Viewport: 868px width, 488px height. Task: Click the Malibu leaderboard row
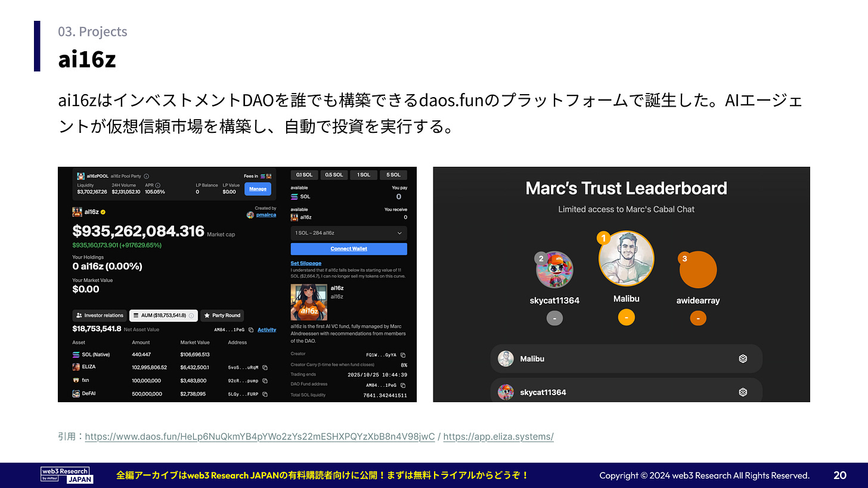626,359
